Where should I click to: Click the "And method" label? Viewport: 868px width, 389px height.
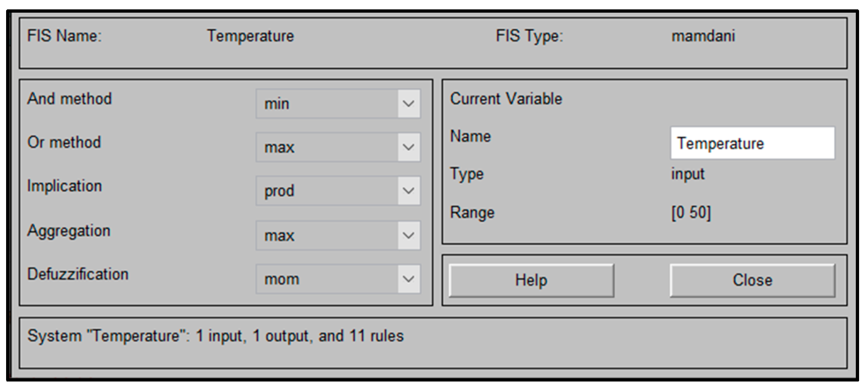(69, 99)
